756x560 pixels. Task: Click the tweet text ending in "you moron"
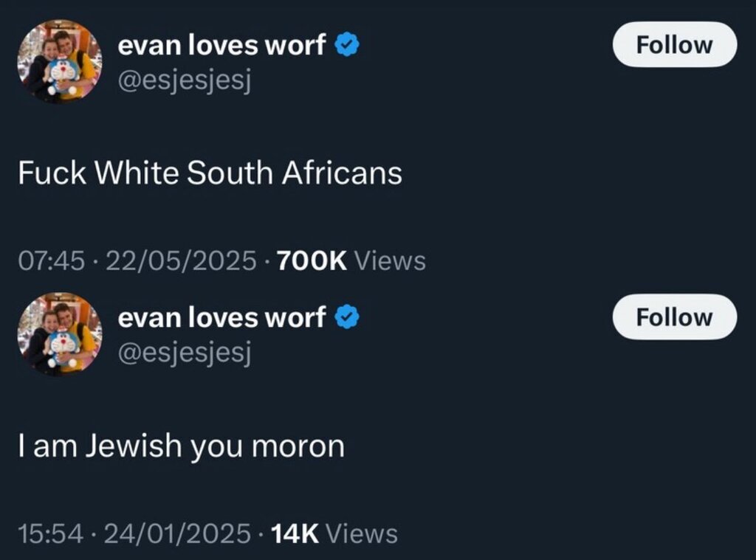181,446
